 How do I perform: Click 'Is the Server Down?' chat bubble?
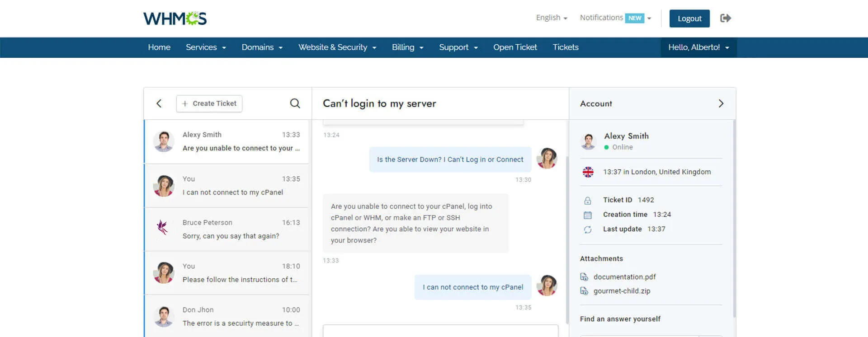coord(450,159)
